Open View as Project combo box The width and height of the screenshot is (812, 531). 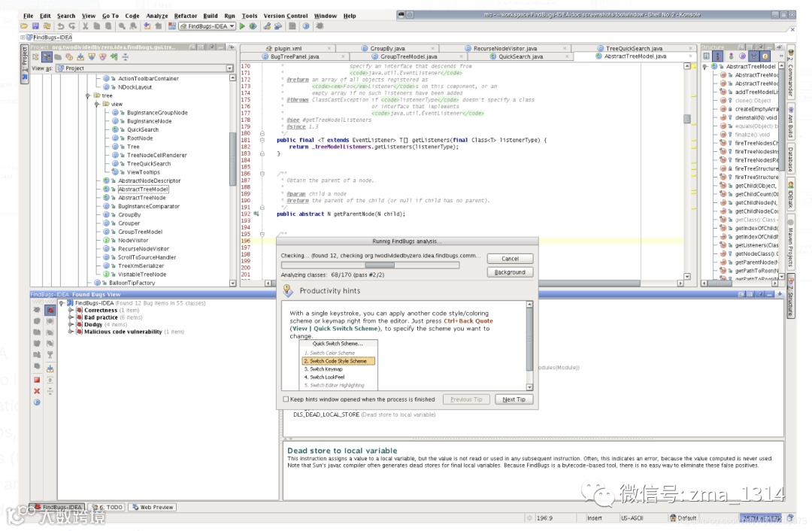tap(145, 68)
